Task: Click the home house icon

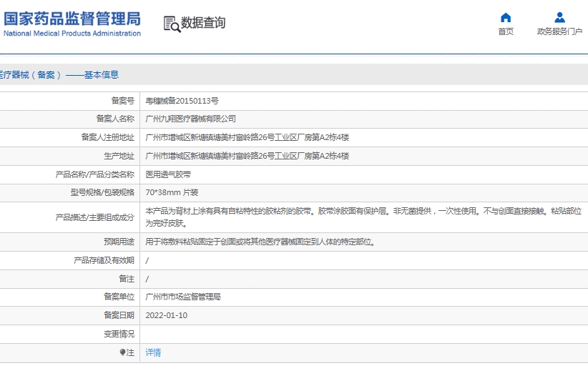Action: point(506,18)
